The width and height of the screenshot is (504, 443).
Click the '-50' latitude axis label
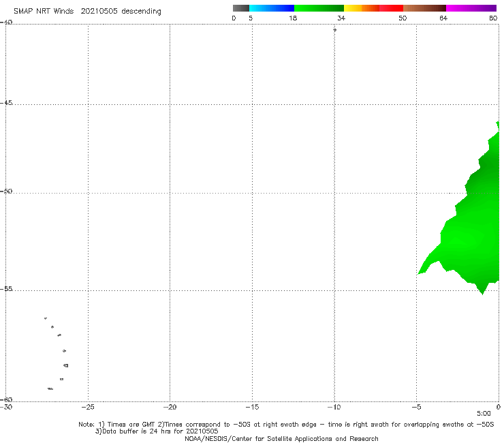tap(6, 191)
